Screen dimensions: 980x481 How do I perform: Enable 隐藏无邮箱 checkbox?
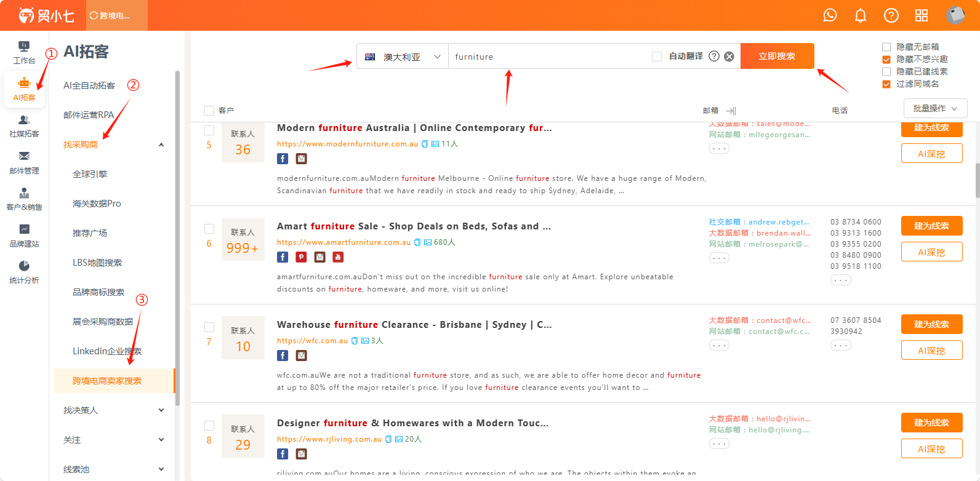point(886,47)
